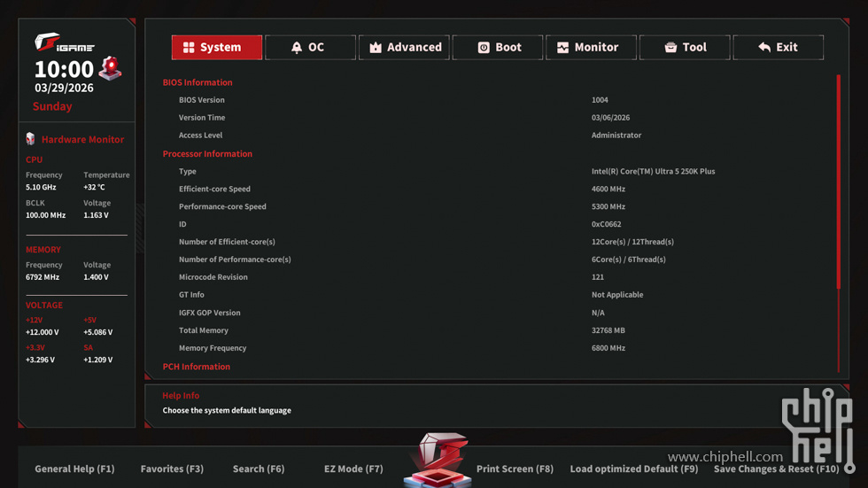The height and width of the screenshot is (488, 868).
Task: Click CPU voltage 1.163 V
Action: (x=97, y=215)
